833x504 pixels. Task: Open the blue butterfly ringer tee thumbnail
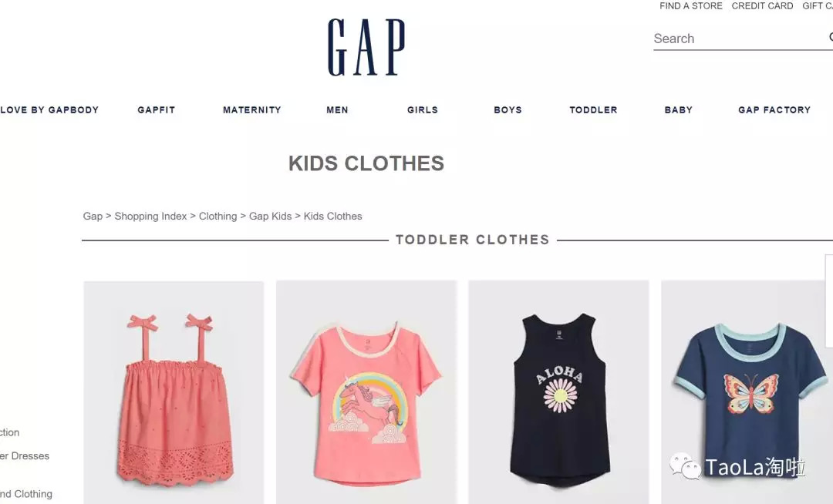click(x=747, y=392)
